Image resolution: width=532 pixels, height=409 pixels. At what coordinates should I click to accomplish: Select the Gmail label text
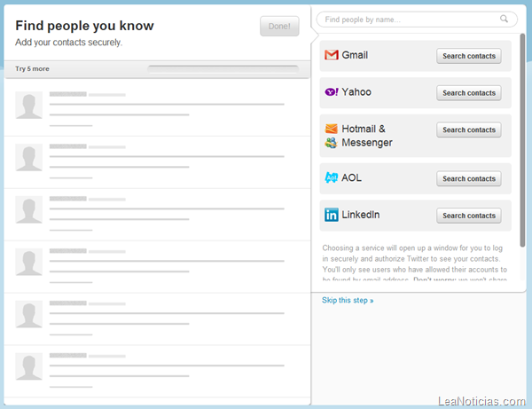tap(355, 55)
